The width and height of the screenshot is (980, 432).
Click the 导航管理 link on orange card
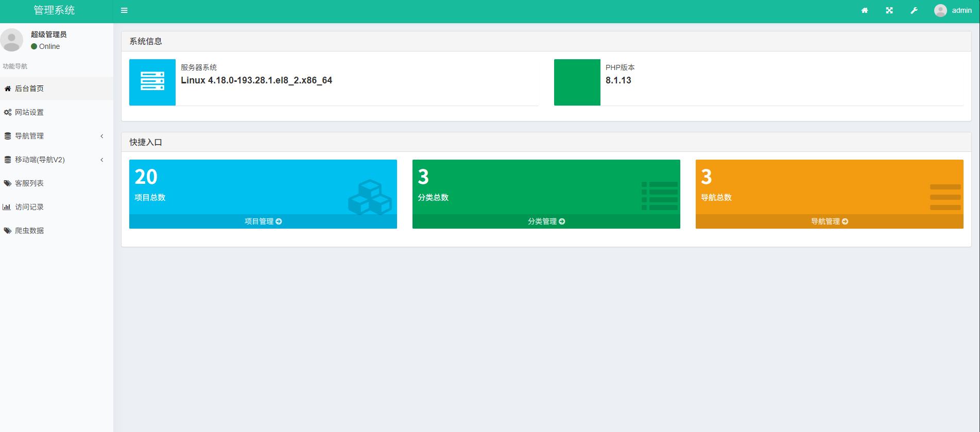click(x=829, y=221)
